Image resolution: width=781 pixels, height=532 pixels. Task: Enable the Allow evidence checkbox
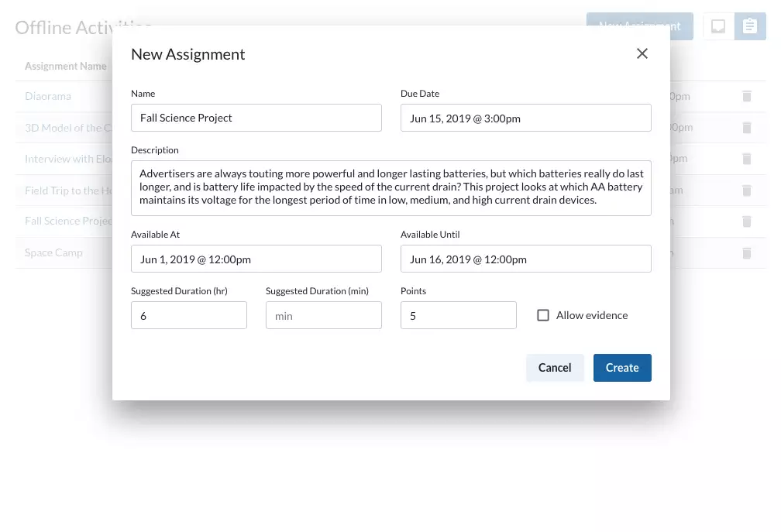coord(543,315)
